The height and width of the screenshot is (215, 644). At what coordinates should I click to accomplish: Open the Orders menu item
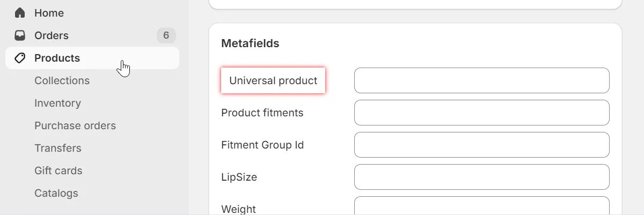[52, 35]
